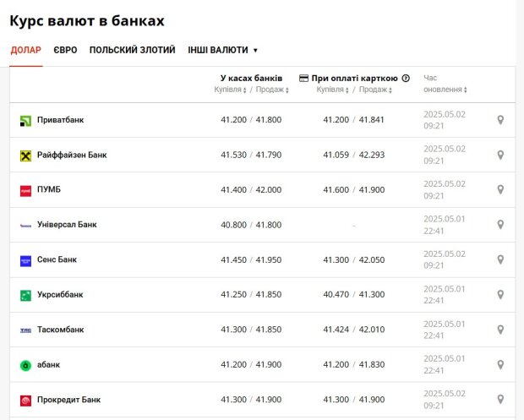Open map pin for Приватбанк

point(500,120)
